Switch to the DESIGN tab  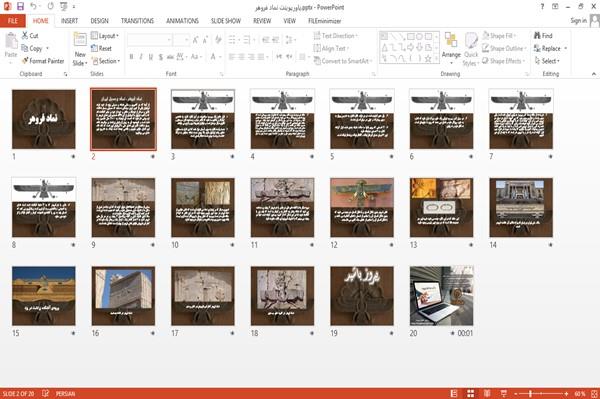tap(99, 21)
